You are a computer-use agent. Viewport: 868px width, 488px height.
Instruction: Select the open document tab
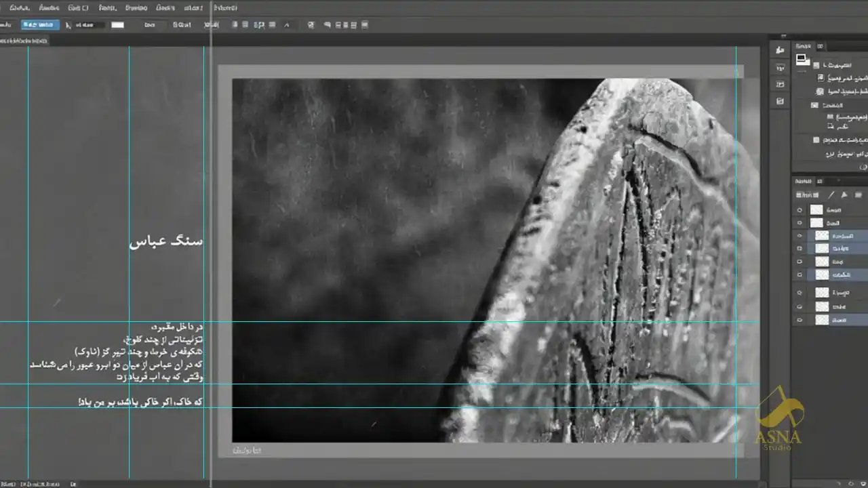(x=24, y=41)
